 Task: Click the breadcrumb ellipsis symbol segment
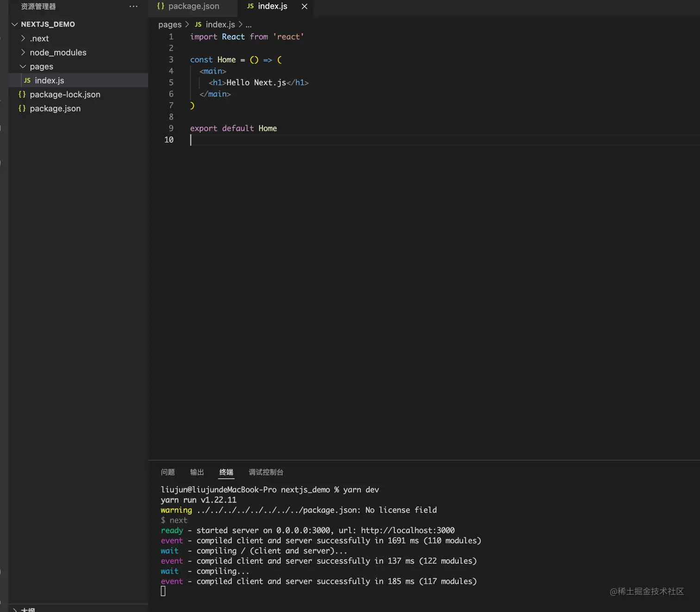[249, 25]
